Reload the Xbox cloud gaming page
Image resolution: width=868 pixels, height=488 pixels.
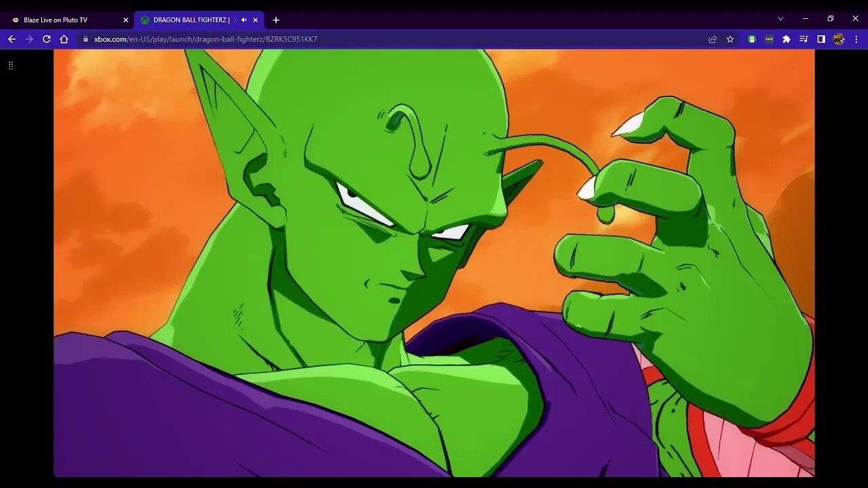point(47,39)
